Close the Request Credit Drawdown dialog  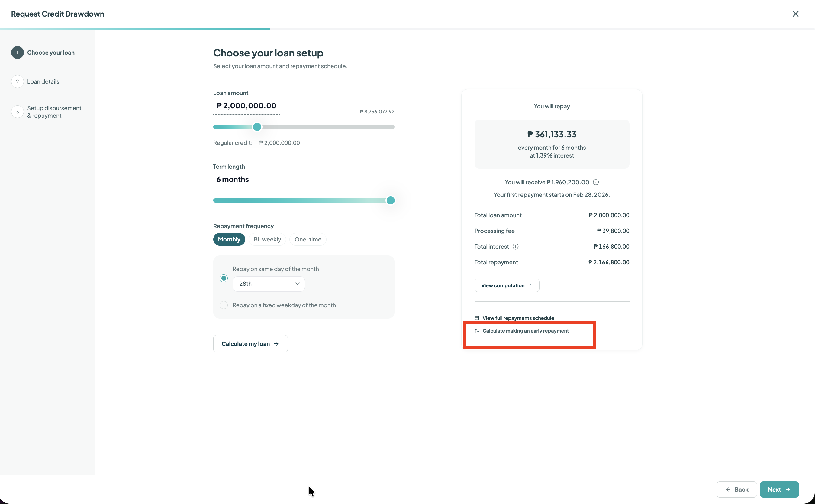(796, 14)
